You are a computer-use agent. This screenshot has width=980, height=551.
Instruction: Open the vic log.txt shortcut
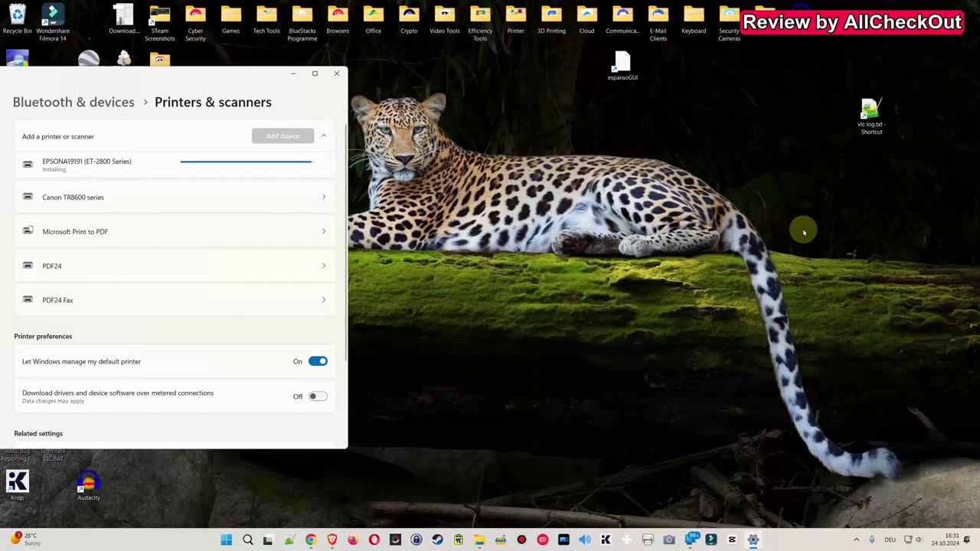point(871,116)
